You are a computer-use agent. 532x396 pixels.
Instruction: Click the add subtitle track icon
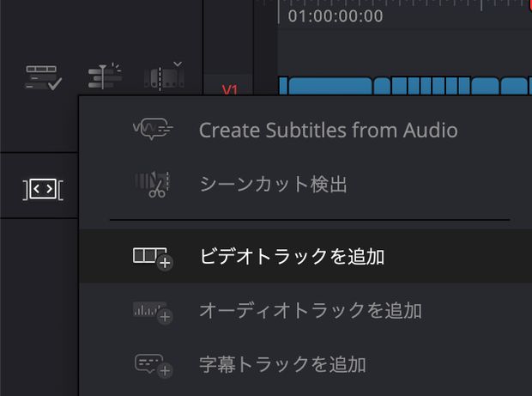click(154, 366)
